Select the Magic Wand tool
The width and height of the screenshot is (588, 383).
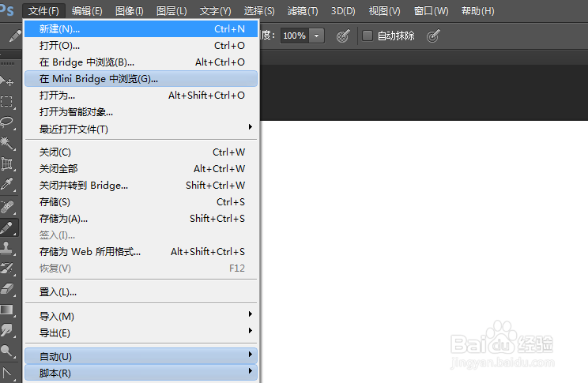(x=7, y=143)
